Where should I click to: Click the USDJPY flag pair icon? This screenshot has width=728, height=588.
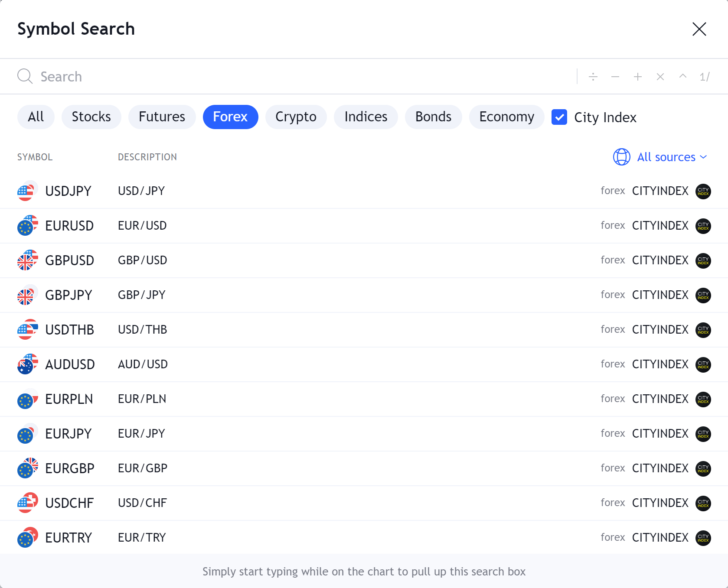[x=27, y=191]
